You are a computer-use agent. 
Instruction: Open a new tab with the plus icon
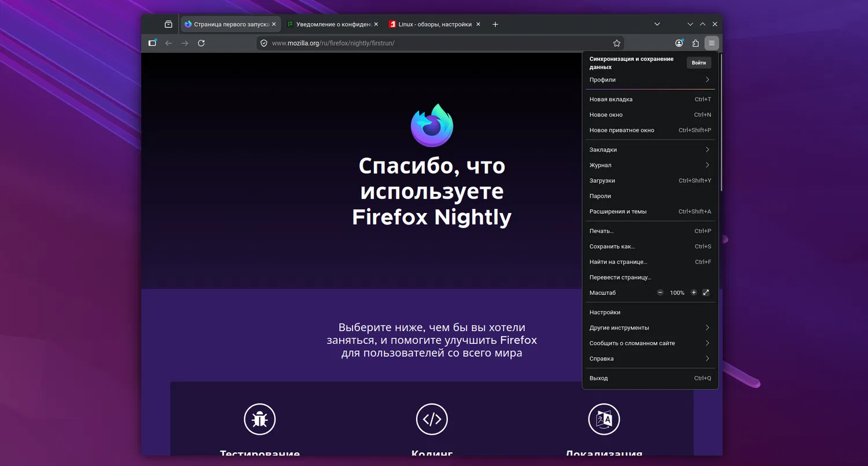point(495,24)
